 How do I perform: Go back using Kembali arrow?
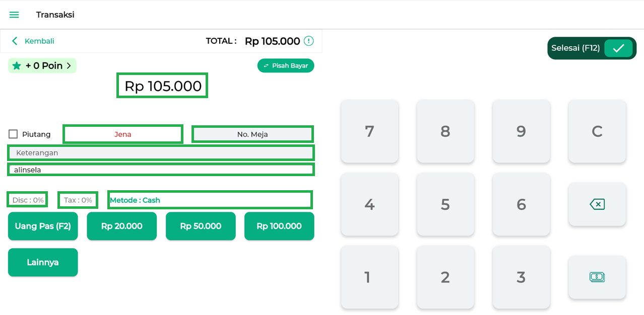pyautogui.click(x=15, y=41)
